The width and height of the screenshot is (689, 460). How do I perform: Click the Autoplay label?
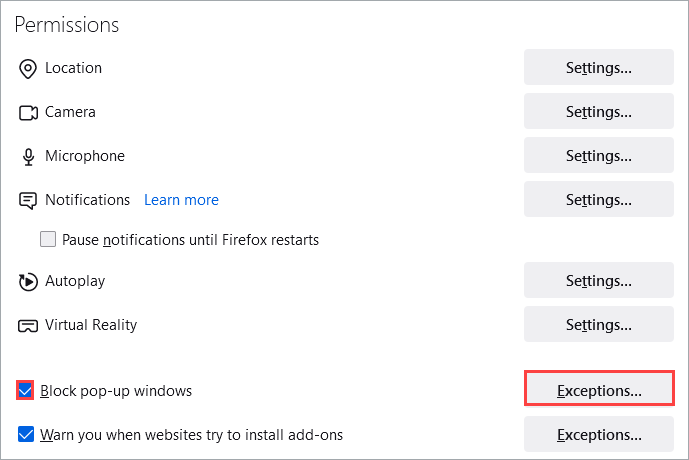[75, 281]
